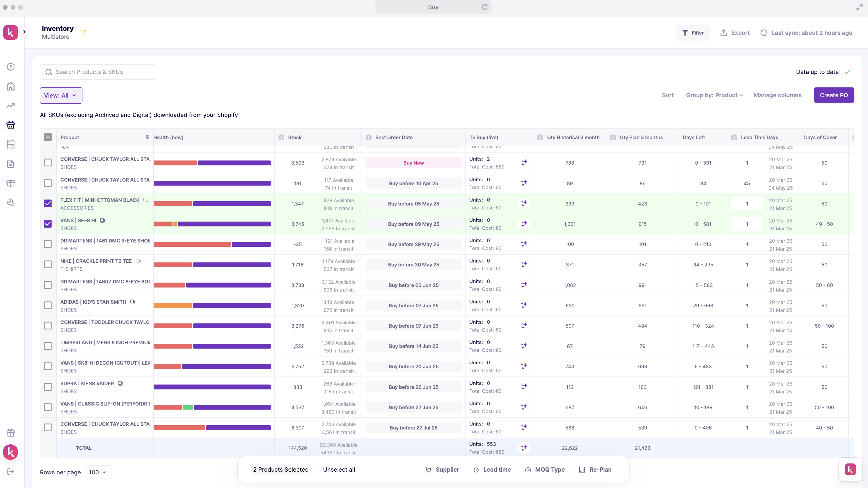Click the health bar of VANS CLASSIC SLIP-ON row
This screenshot has width=868, height=488.
click(212, 407)
